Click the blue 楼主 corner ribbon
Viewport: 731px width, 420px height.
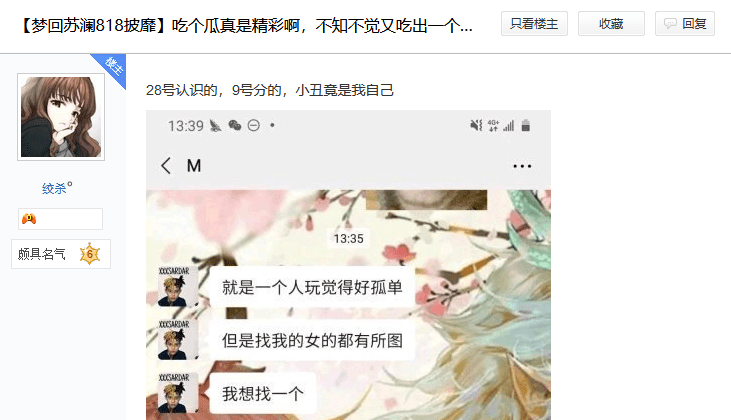click(x=112, y=67)
